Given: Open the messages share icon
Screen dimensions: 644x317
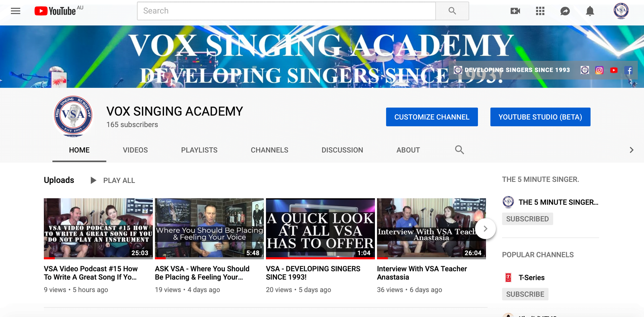Looking at the screenshot, I should click(565, 11).
